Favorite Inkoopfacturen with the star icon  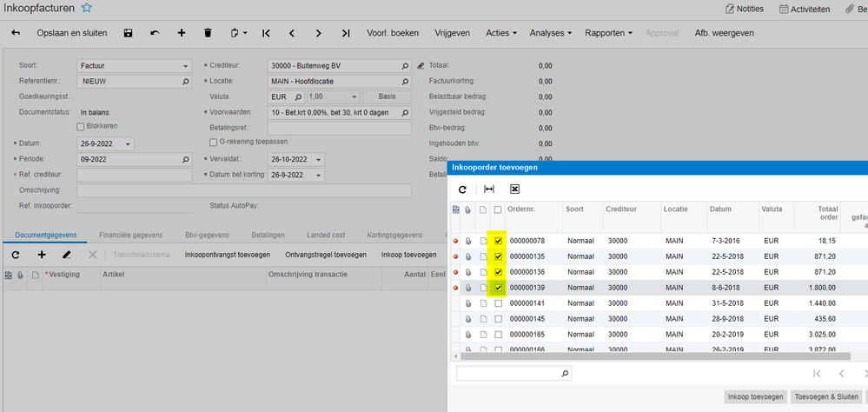click(x=86, y=8)
